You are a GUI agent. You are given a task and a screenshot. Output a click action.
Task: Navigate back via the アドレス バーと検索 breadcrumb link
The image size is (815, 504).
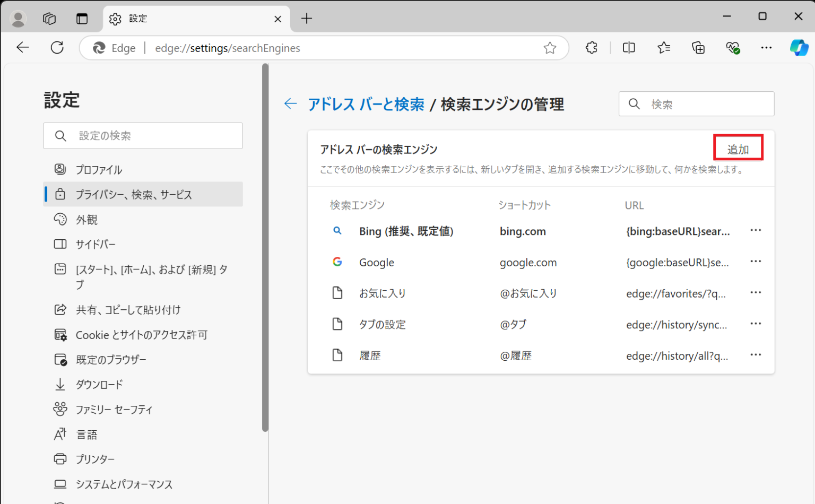tap(367, 104)
